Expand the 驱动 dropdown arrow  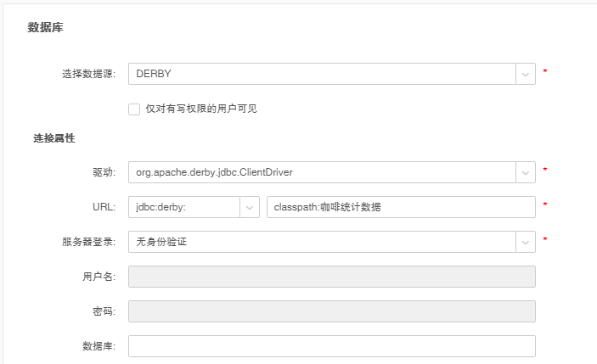(526, 172)
